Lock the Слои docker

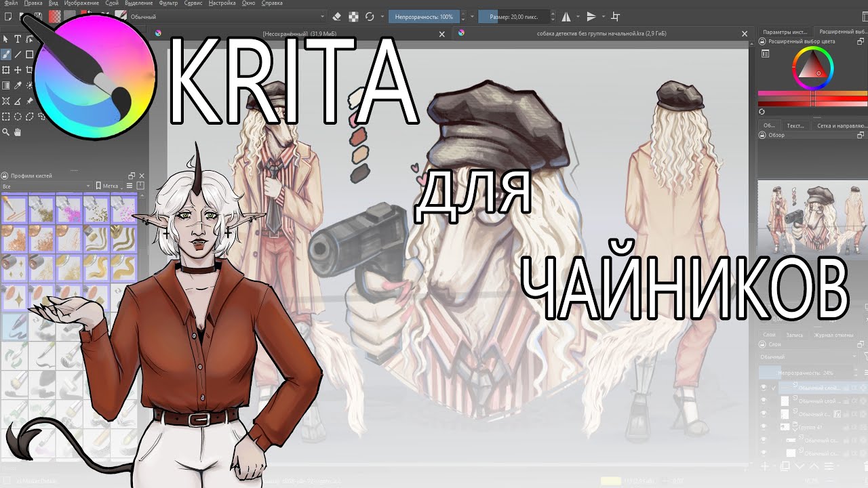(x=762, y=344)
